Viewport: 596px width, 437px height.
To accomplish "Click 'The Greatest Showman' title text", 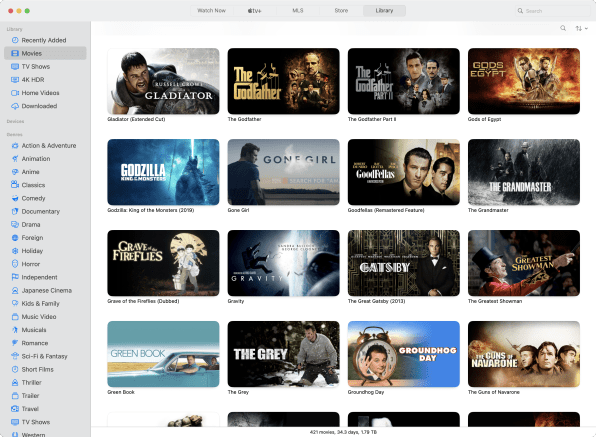I will point(495,301).
